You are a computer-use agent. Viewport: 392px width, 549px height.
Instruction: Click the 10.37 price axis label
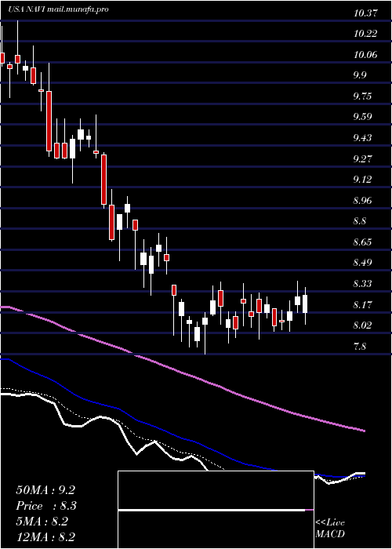pyautogui.click(x=365, y=13)
